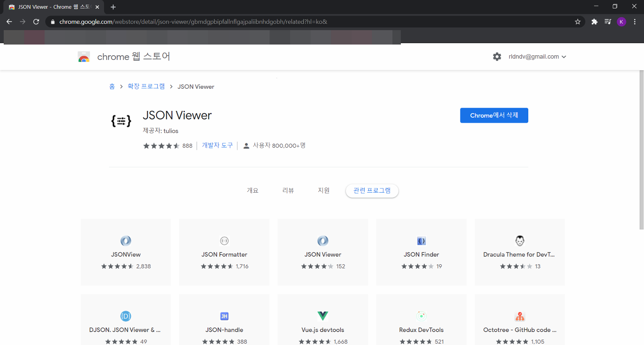Select the 관련 프로그램 tab
Viewport: 644px width, 345px height.
click(372, 191)
